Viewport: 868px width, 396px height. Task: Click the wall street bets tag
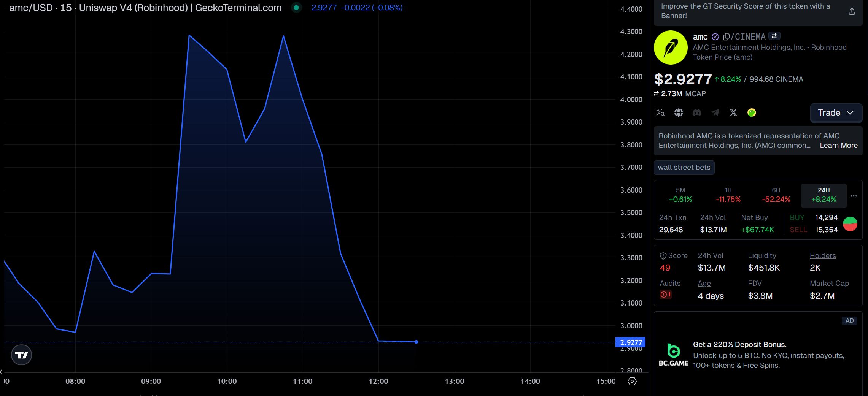[684, 168]
